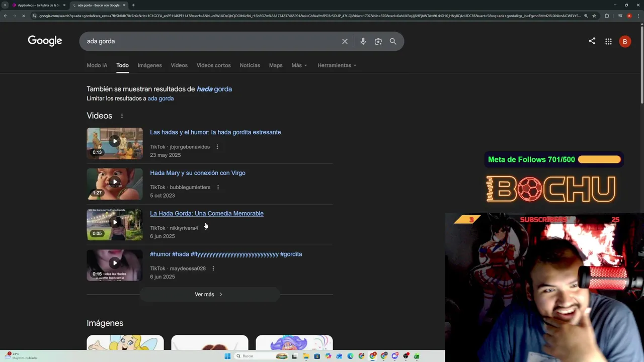Screen dimensions: 644x362
Task: Open Google Lens image search icon
Action: click(378, 41)
